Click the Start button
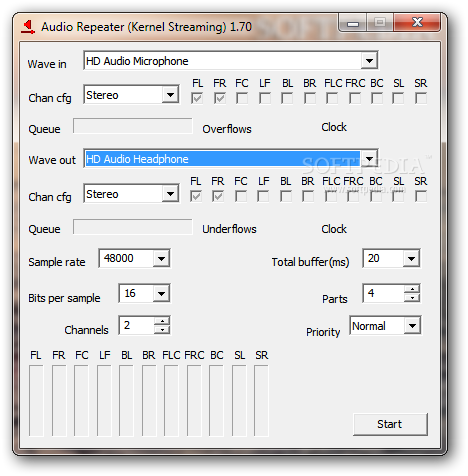Screen dimensions: 468x476 click(x=390, y=424)
